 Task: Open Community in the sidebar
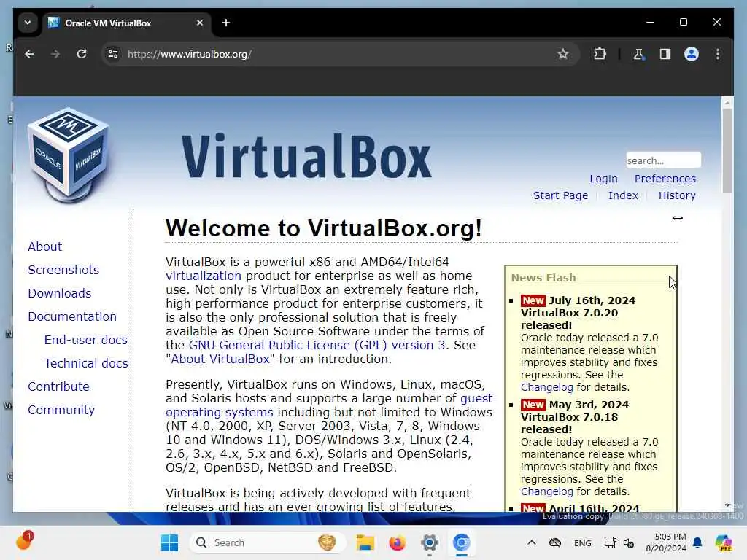[61, 410]
